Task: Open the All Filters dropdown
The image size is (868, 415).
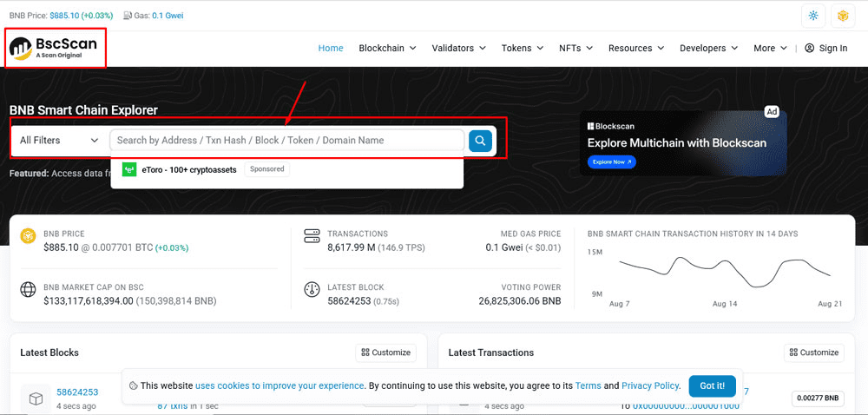Action: [x=59, y=140]
